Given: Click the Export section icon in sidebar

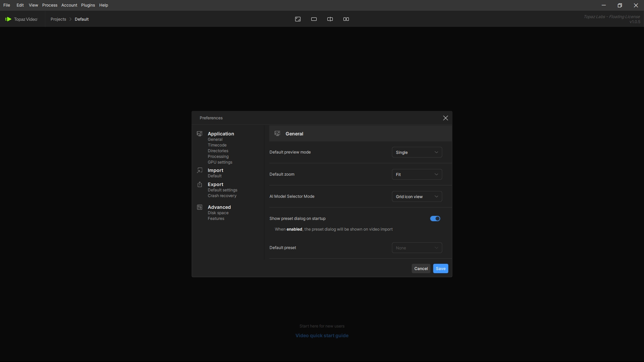Looking at the screenshot, I should (x=200, y=184).
